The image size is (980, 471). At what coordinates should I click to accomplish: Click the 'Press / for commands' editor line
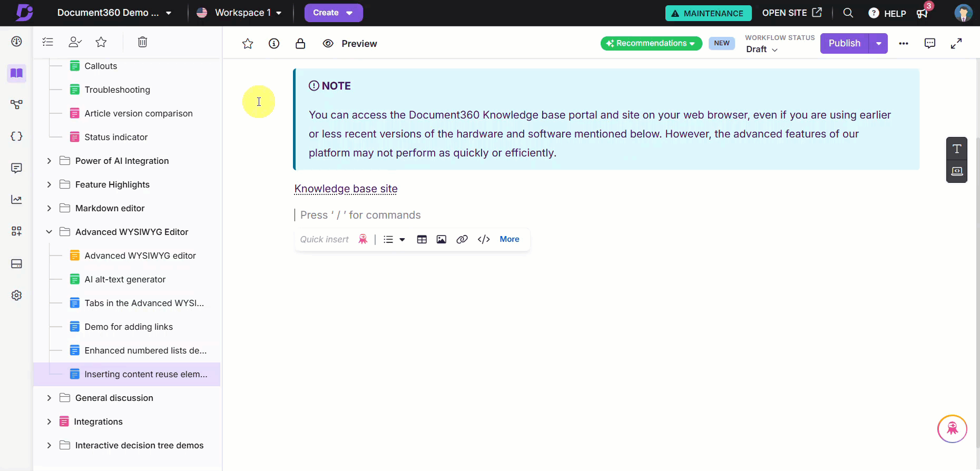(360, 215)
